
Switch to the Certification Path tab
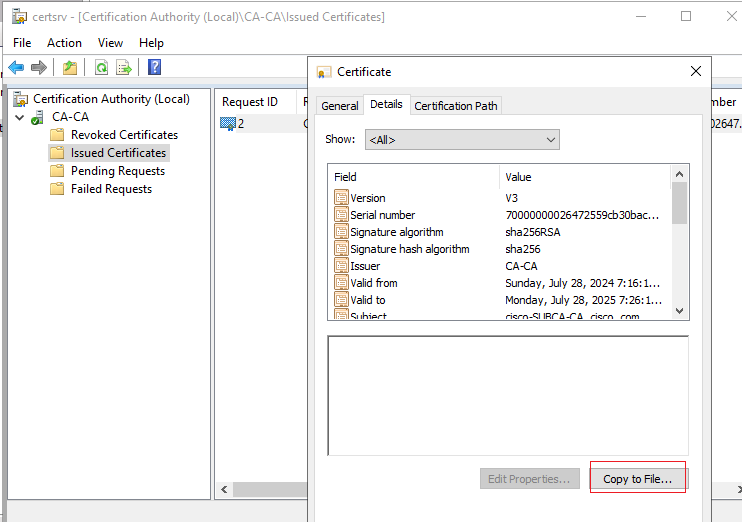tap(456, 106)
